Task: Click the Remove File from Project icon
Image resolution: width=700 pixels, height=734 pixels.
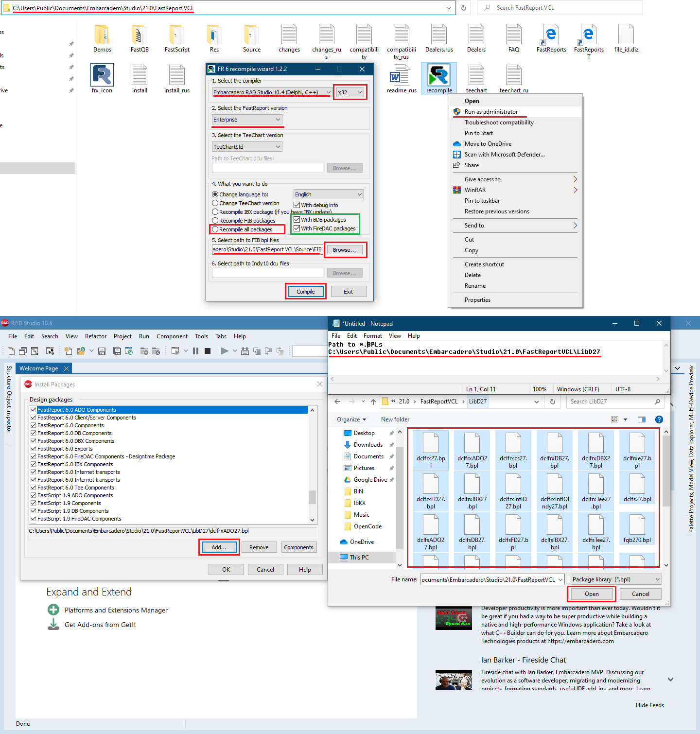Action: point(156,351)
